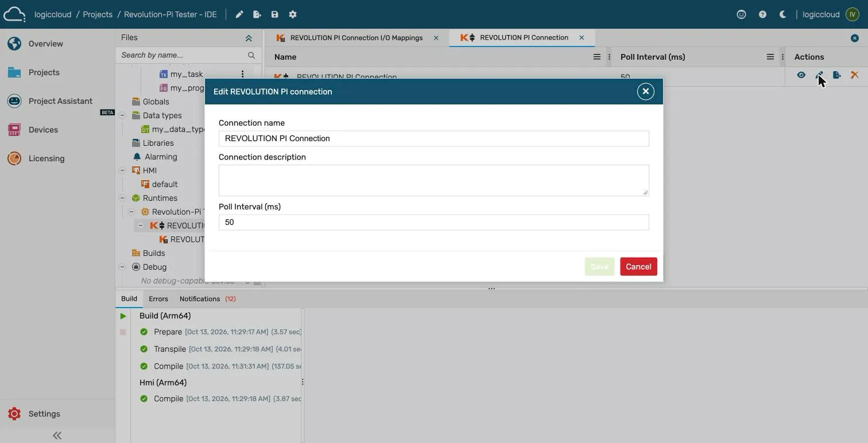Select the Build tab in bottom panel
This screenshot has height=443, width=868.
[129, 299]
